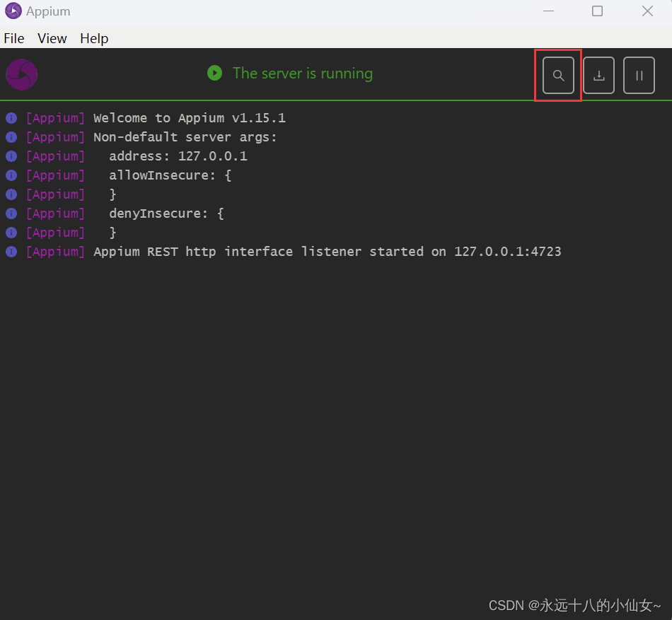Image resolution: width=672 pixels, height=620 pixels.
Task: Click info icon beside Welcome to Appium line
Action: pyautogui.click(x=11, y=118)
